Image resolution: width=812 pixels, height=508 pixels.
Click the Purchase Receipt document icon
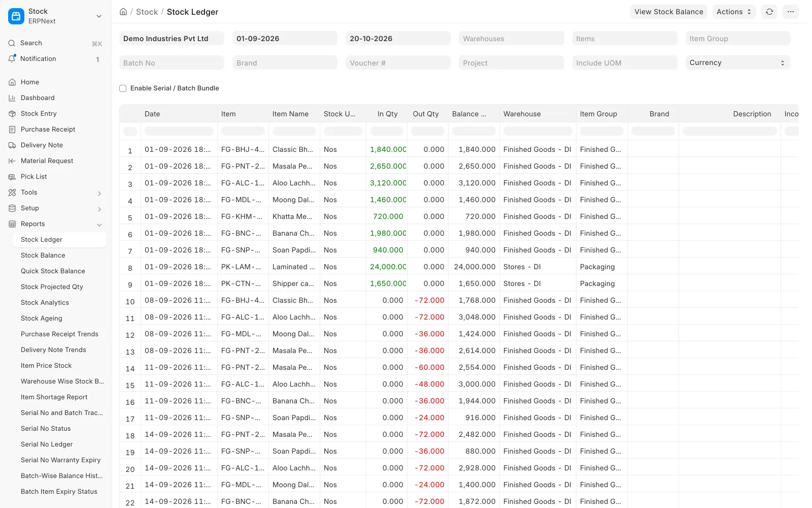[x=12, y=130]
